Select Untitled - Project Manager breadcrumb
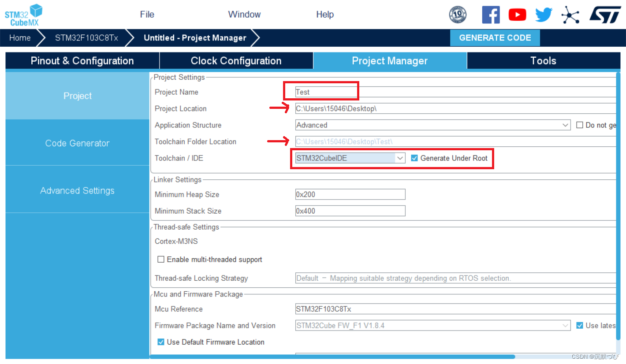 pyautogui.click(x=195, y=38)
